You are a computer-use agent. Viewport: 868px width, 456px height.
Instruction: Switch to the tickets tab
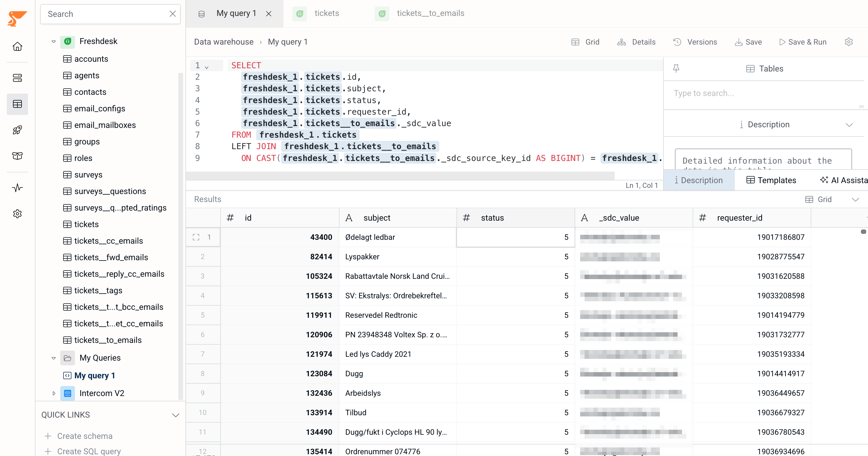click(x=327, y=14)
